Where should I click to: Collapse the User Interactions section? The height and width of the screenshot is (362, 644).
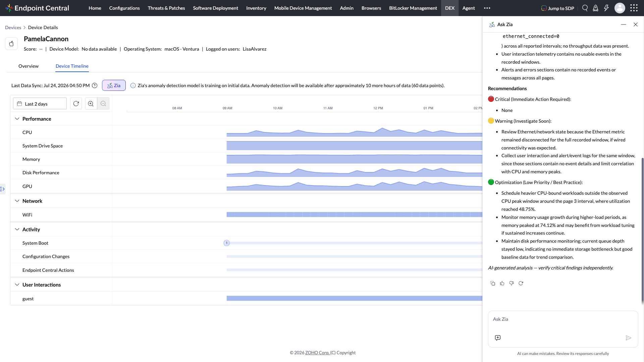(17, 285)
